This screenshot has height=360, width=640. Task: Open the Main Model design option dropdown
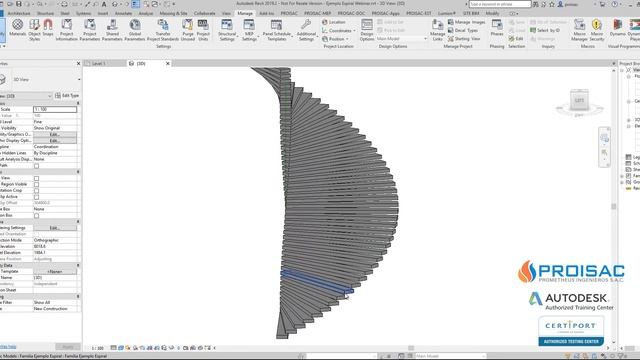(x=402, y=39)
